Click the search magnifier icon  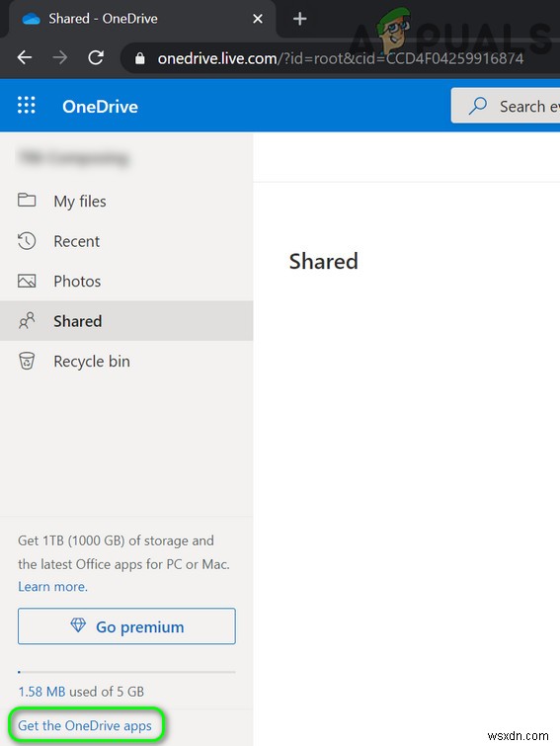click(478, 106)
